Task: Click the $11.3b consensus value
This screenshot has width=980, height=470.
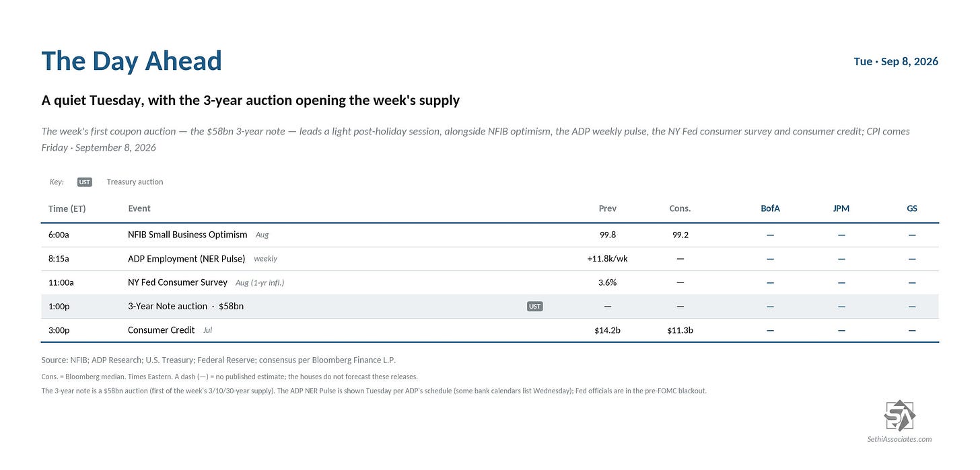Action: point(680,330)
